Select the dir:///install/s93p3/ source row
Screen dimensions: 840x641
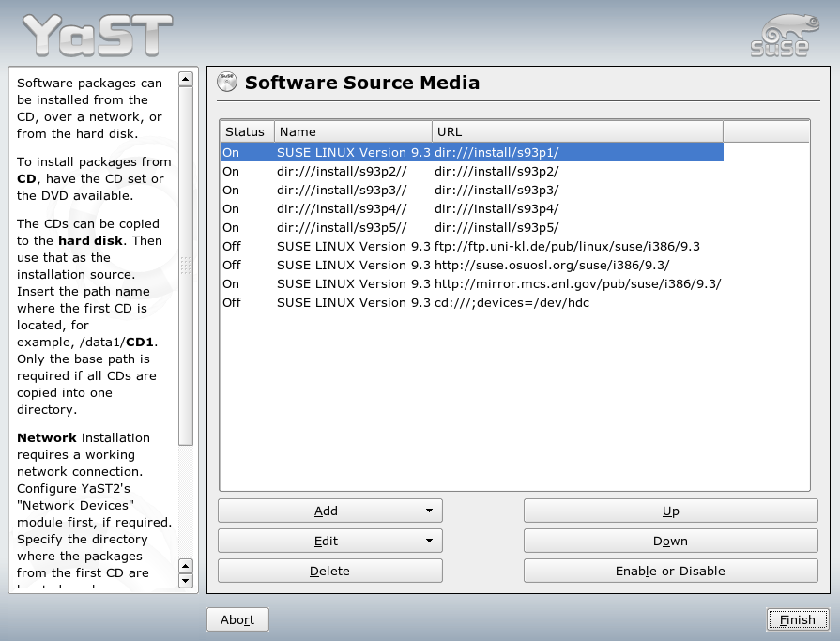tap(472, 190)
